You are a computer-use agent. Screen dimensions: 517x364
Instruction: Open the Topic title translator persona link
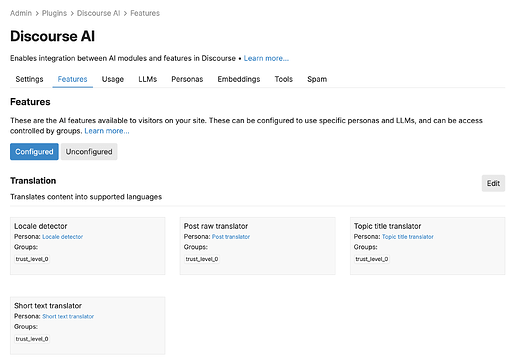click(x=408, y=237)
